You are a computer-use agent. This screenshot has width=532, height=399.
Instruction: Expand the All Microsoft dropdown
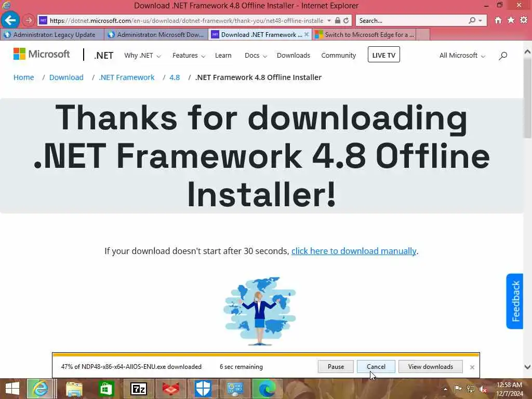point(462,55)
